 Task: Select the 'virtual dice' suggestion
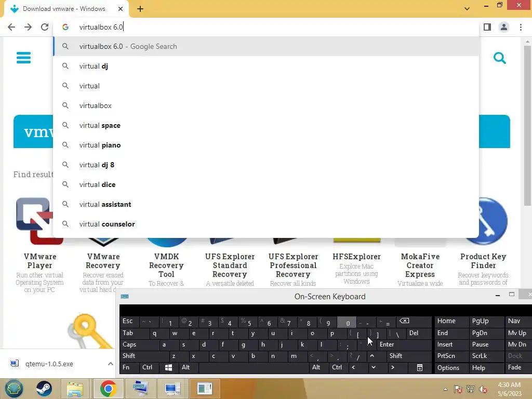pyautogui.click(x=267, y=184)
